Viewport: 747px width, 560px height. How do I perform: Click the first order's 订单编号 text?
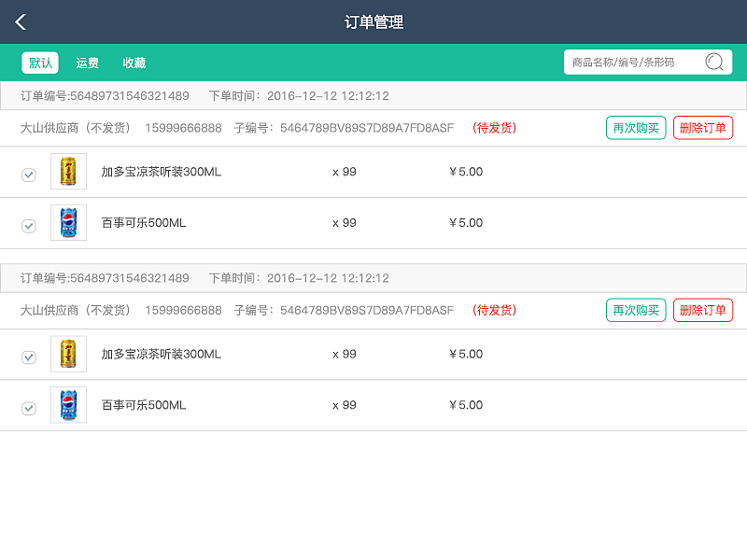(x=105, y=96)
